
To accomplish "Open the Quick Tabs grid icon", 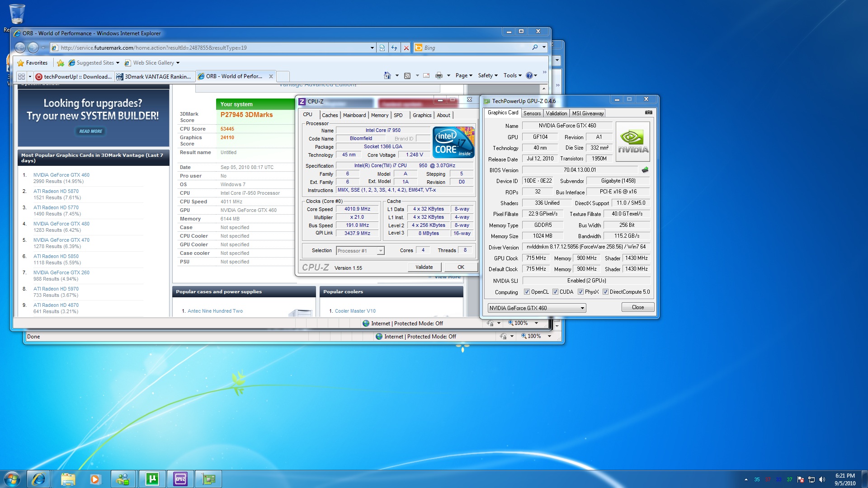I will coord(21,76).
